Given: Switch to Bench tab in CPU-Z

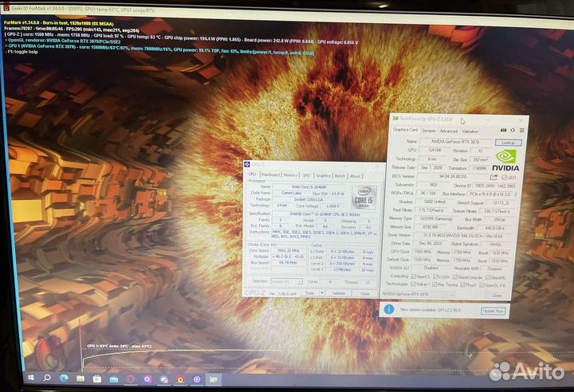Looking at the screenshot, I should click(340, 176).
